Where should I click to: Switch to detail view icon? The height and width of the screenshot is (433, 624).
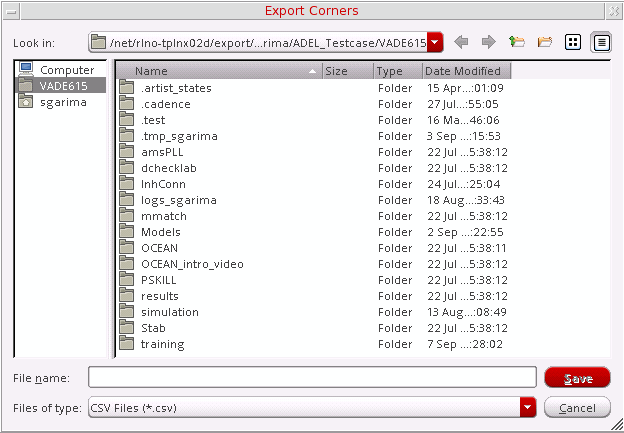pos(601,42)
